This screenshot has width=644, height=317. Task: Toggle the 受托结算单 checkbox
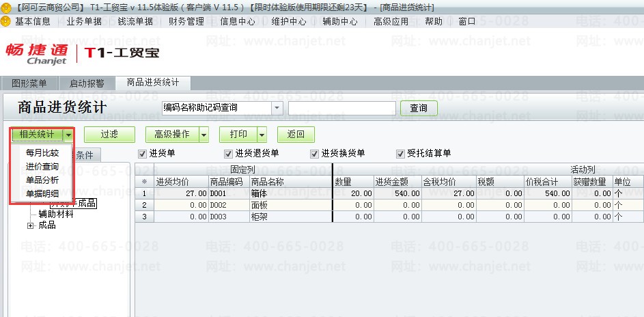[x=400, y=154]
